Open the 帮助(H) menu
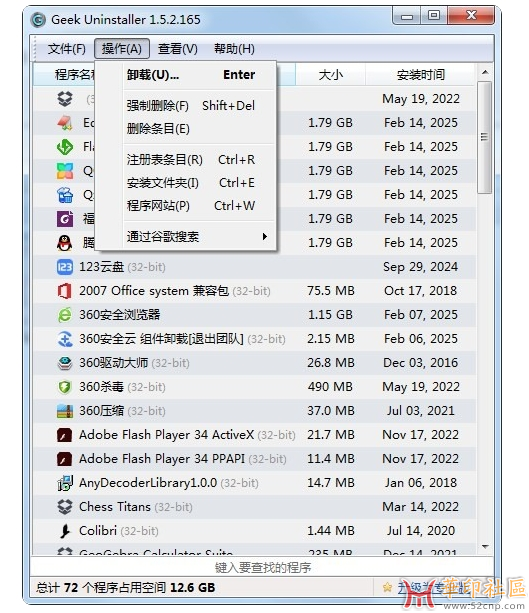Image resolution: width=529 pixels, height=613 pixels. pyautogui.click(x=234, y=49)
